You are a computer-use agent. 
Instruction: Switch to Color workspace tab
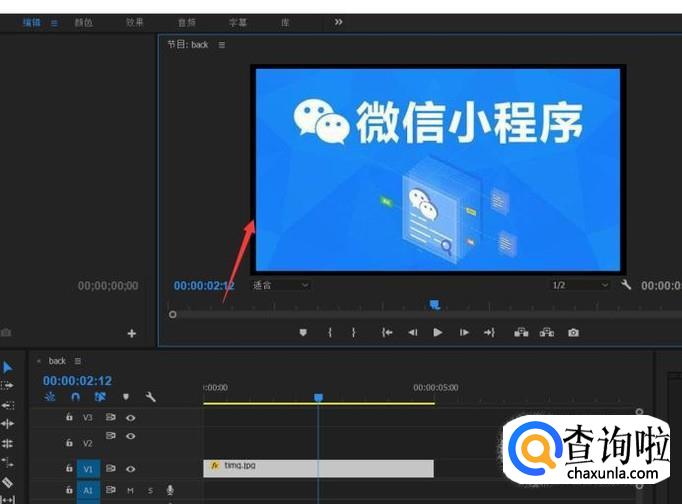pos(84,23)
